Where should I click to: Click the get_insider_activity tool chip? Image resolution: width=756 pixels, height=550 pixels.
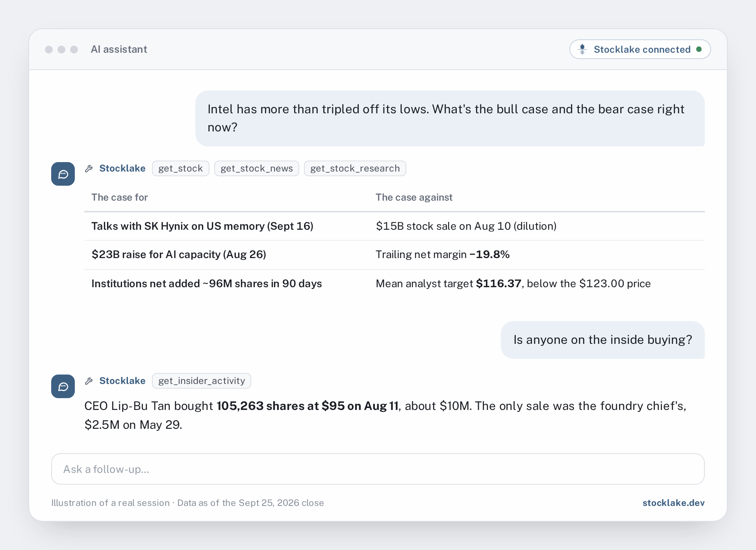click(202, 381)
